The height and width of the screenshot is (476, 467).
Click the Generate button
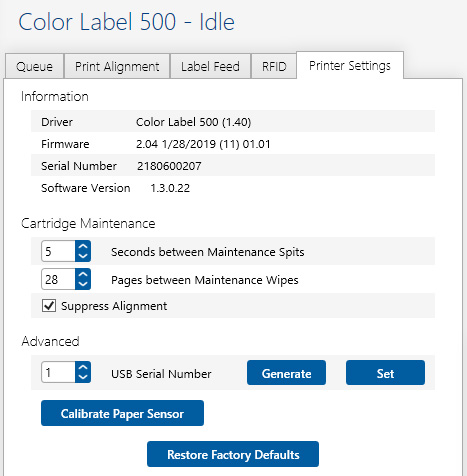[286, 373]
